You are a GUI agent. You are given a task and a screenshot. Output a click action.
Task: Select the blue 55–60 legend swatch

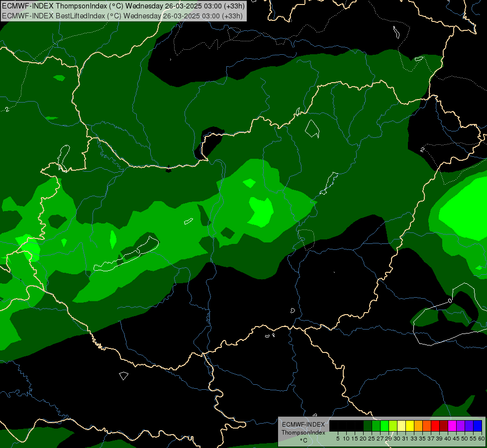point(478,426)
